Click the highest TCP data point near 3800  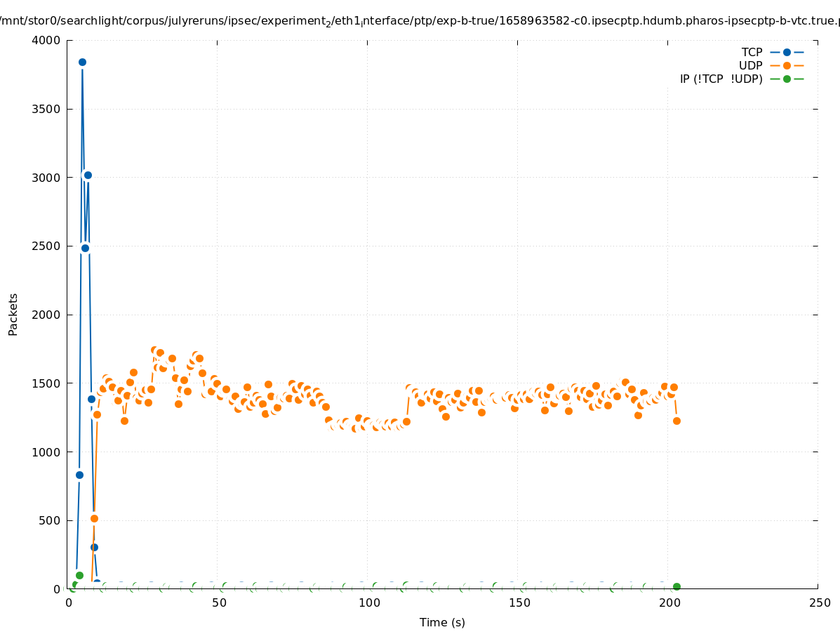(82, 62)
